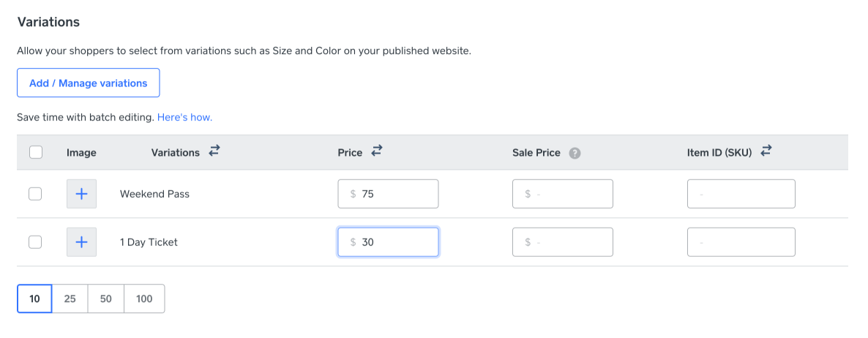
Task: Click the swap arrows icon beside Item ID (SKU)
Action: point(766,151)
